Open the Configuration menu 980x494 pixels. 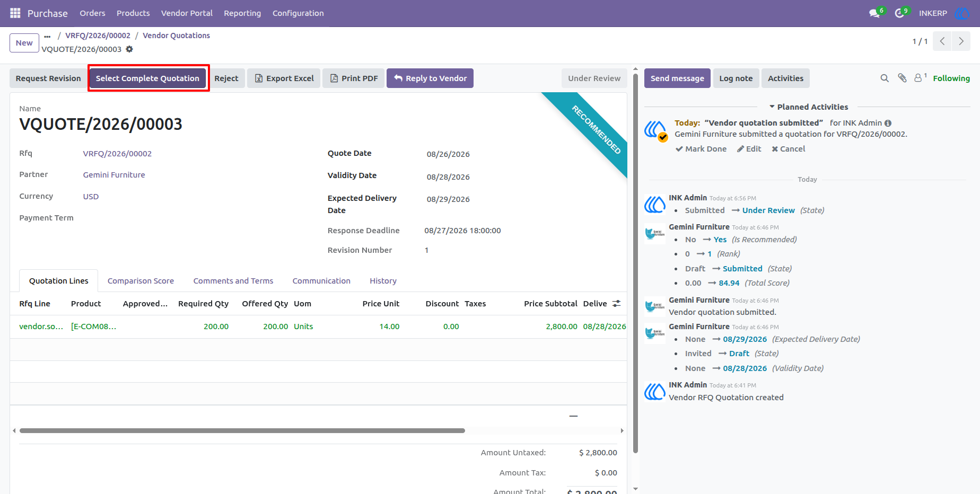click(x=298, y=13)
